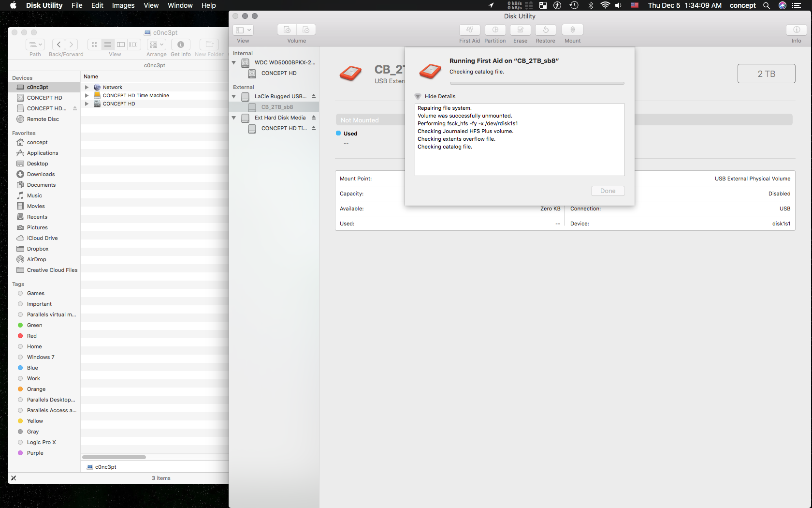Open iCloud Drive in Finder sidebar
The image size is (812, 508).
pos(44,238)
